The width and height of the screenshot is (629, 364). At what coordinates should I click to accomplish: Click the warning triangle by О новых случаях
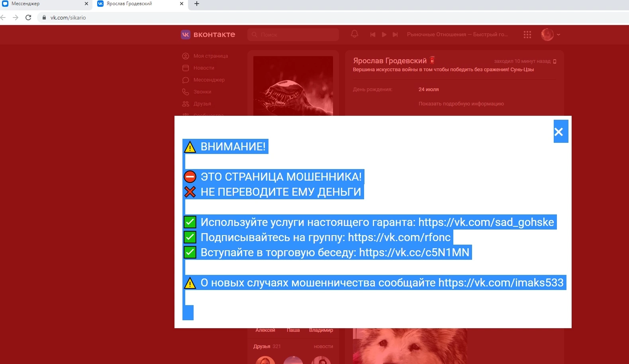click(x=190, y=283)
